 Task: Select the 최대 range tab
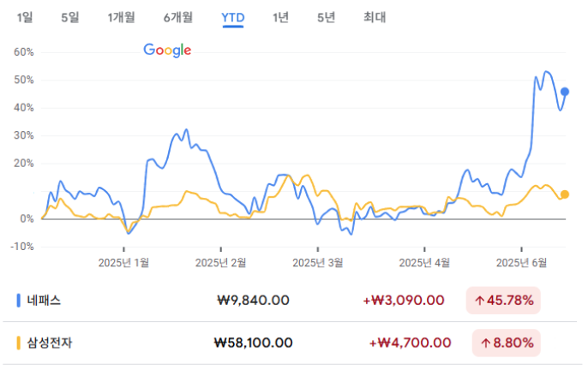[x=375, y=17]
